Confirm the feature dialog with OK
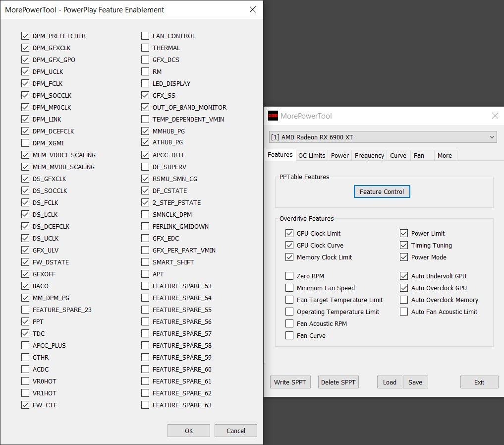 [x=189, y=431]
